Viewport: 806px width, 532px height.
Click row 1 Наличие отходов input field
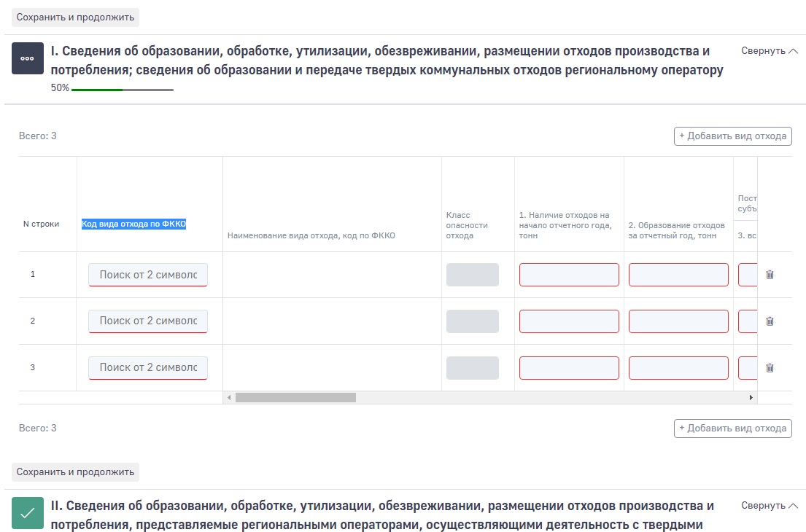(569, 275)
